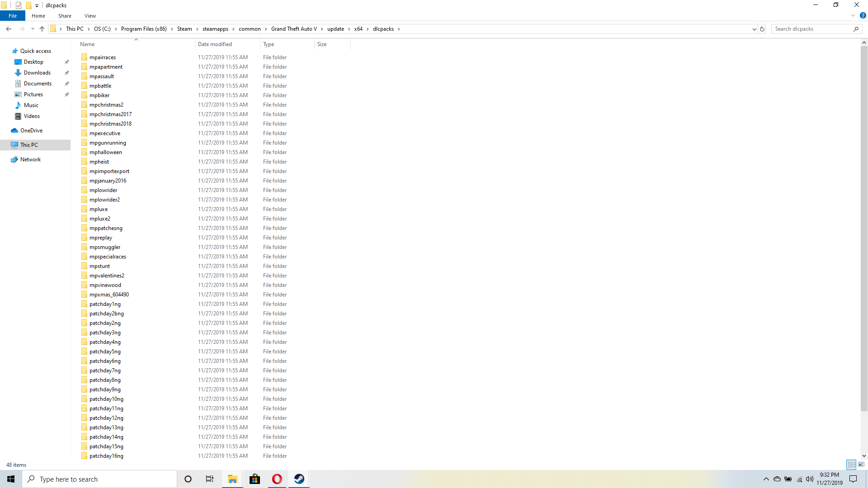The height and width of the screenshot is (488, 868).
Task: Click the Up one level arrow
Action: pyautogui.click(x=42, y=29)
